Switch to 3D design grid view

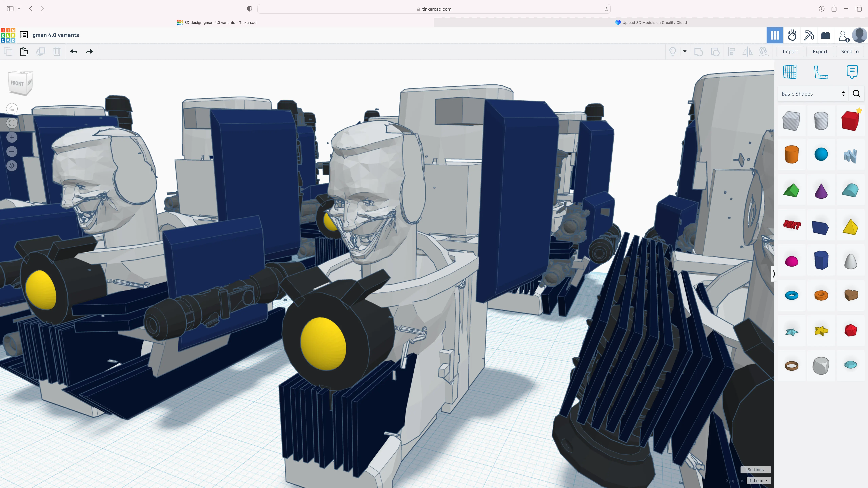pos(775,35)
